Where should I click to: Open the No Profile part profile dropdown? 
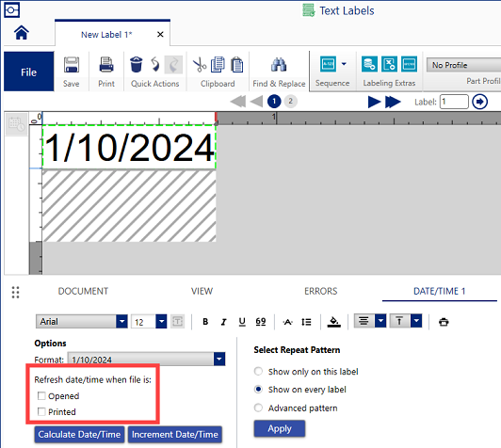coord(463,65)
